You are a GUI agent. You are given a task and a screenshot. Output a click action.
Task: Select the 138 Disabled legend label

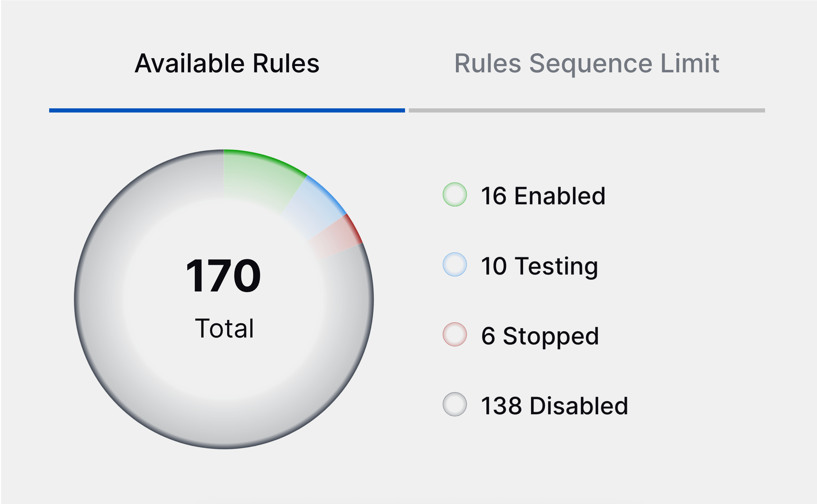coord(555,406)
